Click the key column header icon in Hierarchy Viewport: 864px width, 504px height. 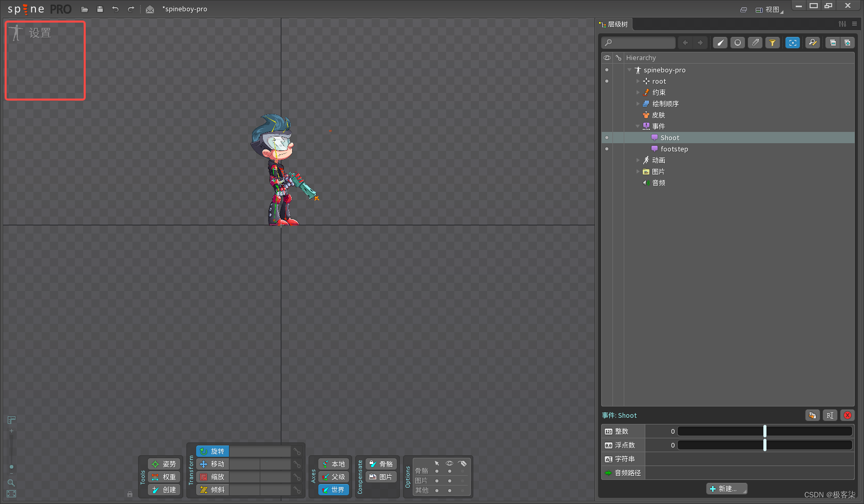coord(619,58)
